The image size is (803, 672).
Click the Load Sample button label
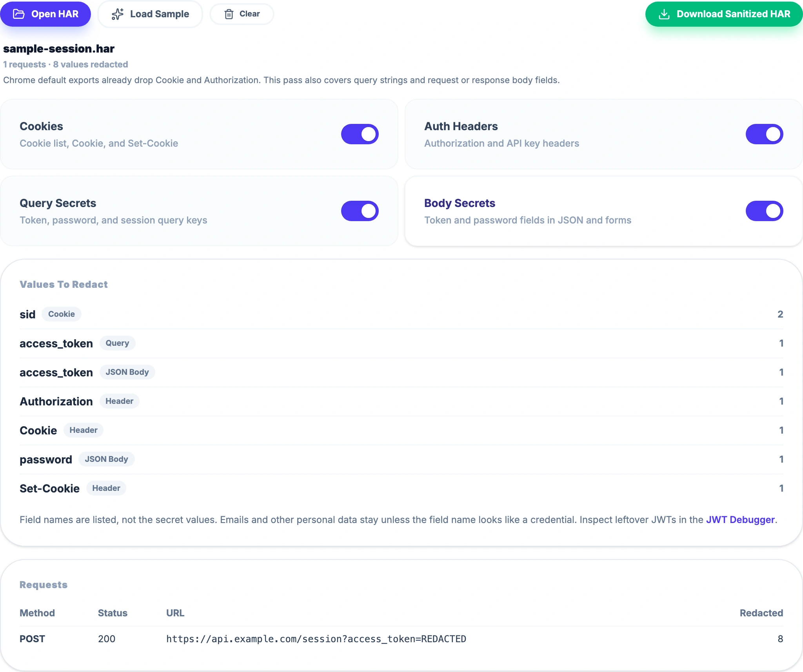160,14
